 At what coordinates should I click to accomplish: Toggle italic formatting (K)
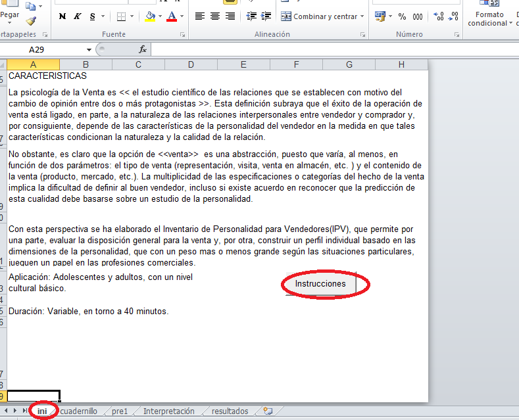tap(77, 16)
